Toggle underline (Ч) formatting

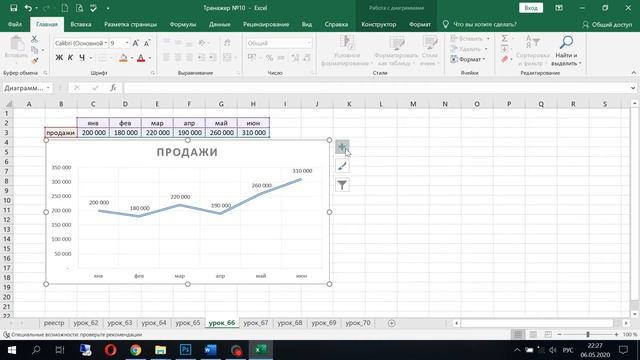tap(82, 58)
